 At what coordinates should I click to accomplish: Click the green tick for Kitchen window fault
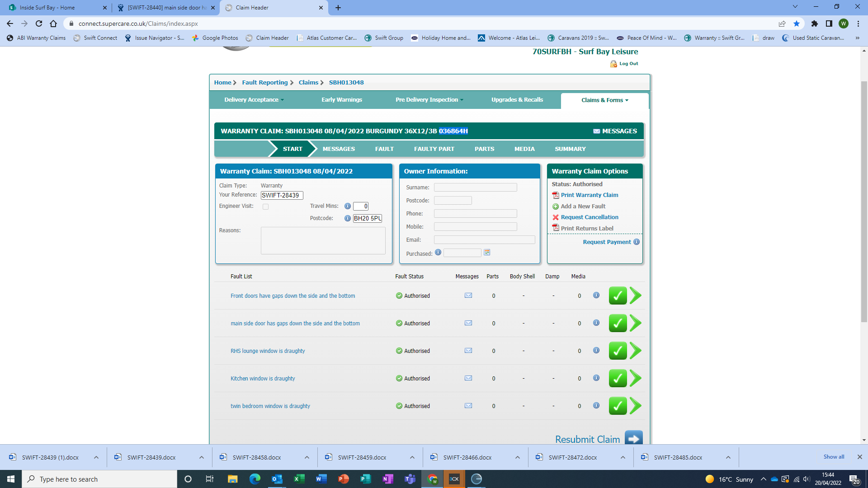point(618,378)
